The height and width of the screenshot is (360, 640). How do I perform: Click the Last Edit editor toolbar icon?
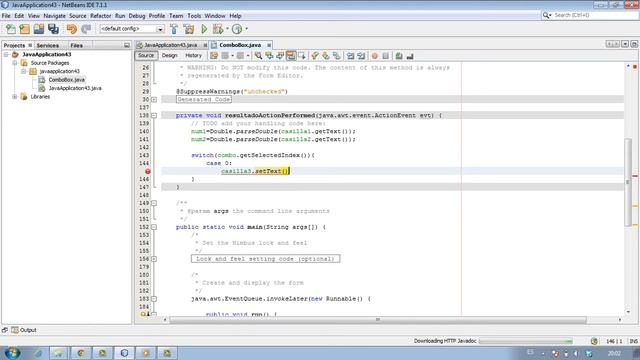(x=214, y=56)
